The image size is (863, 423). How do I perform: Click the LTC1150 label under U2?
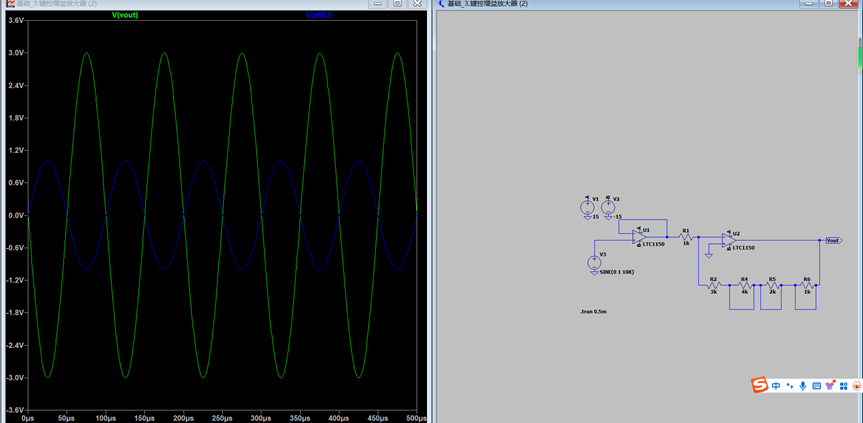(744, 248)
